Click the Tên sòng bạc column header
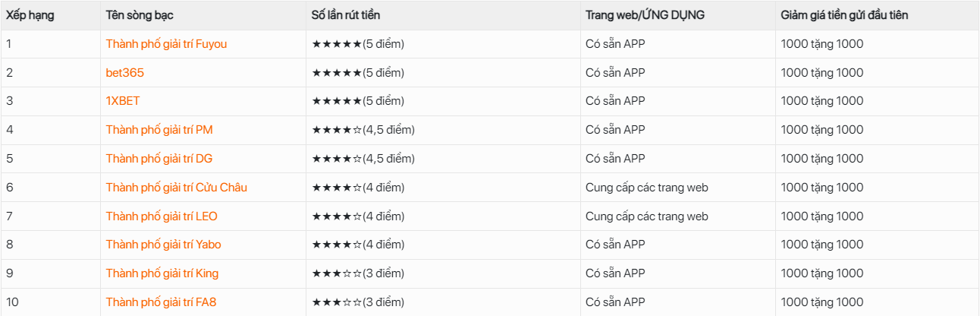Image resolution: width=980 pixels, height=316 pixels. (x=141, y=15)
